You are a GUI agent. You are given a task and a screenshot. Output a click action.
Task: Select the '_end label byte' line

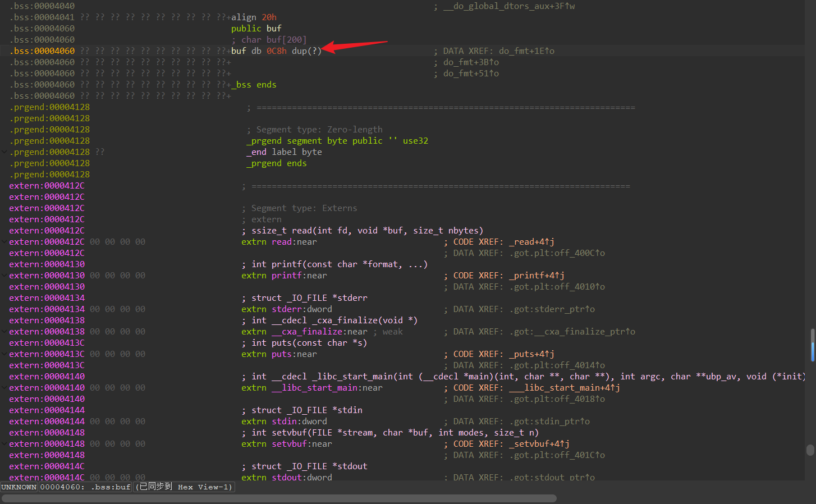[284, 152]
